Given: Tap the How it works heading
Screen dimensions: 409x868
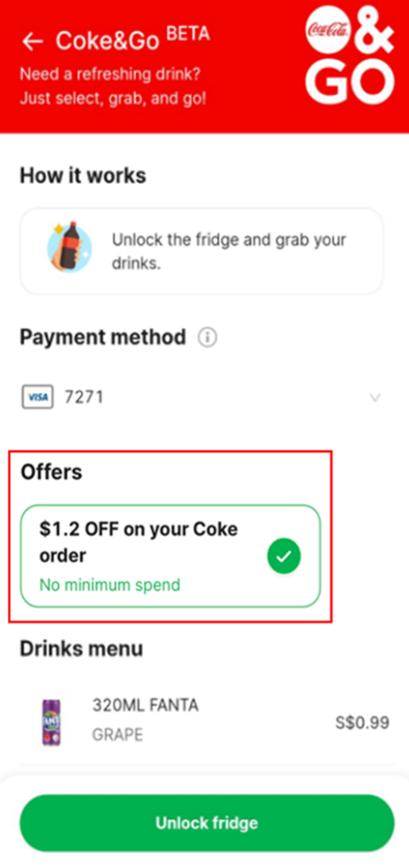Looking at the screenshot, I should pos(83,176).
